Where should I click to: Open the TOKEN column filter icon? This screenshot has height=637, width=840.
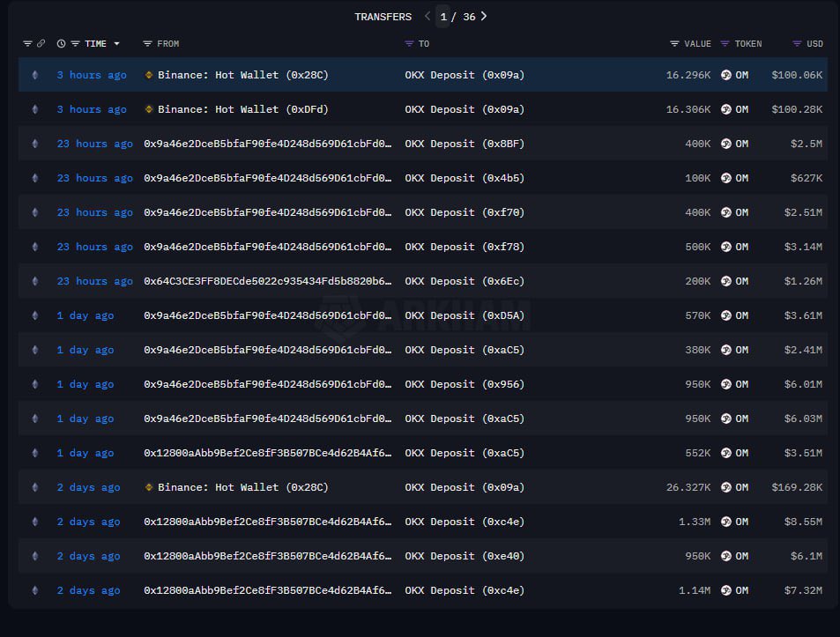point(725,43)
